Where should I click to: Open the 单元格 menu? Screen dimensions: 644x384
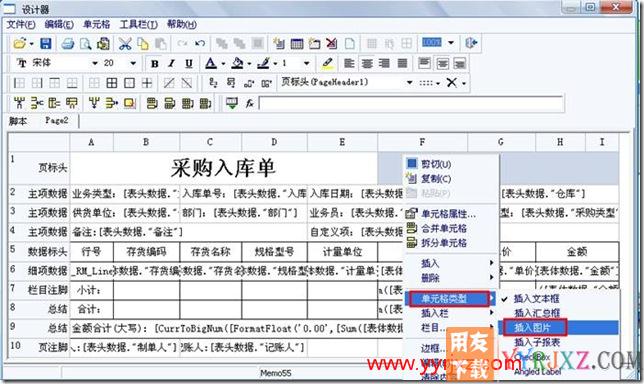click(97, 24)
